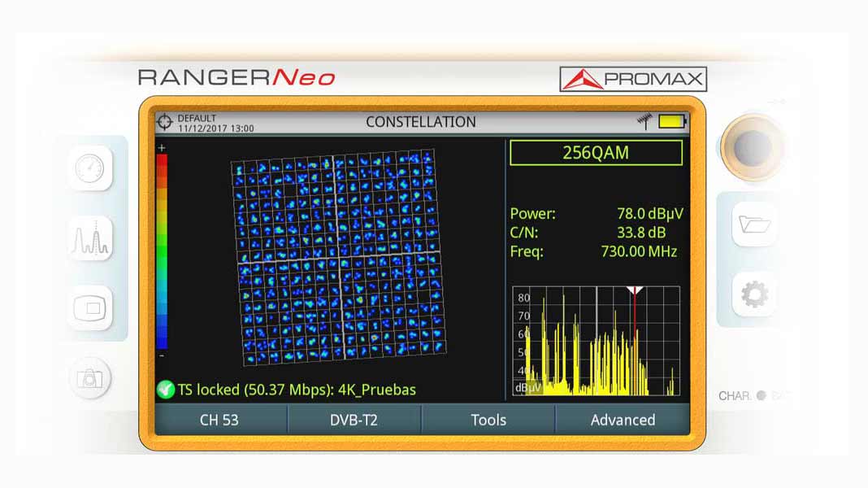Open the file folder manager button
Viewport: 868px width, 488px height.
(x=754, y=224)
